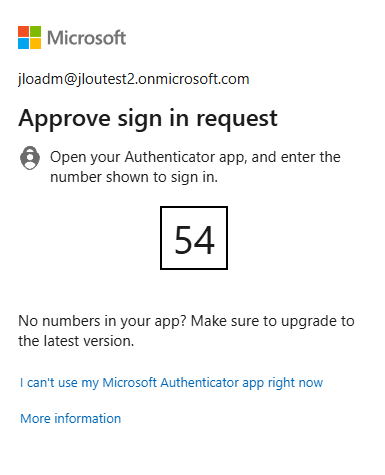Viewport: 385px width, 475px height.
Task: Open the More information link
Action: (71, 419)
